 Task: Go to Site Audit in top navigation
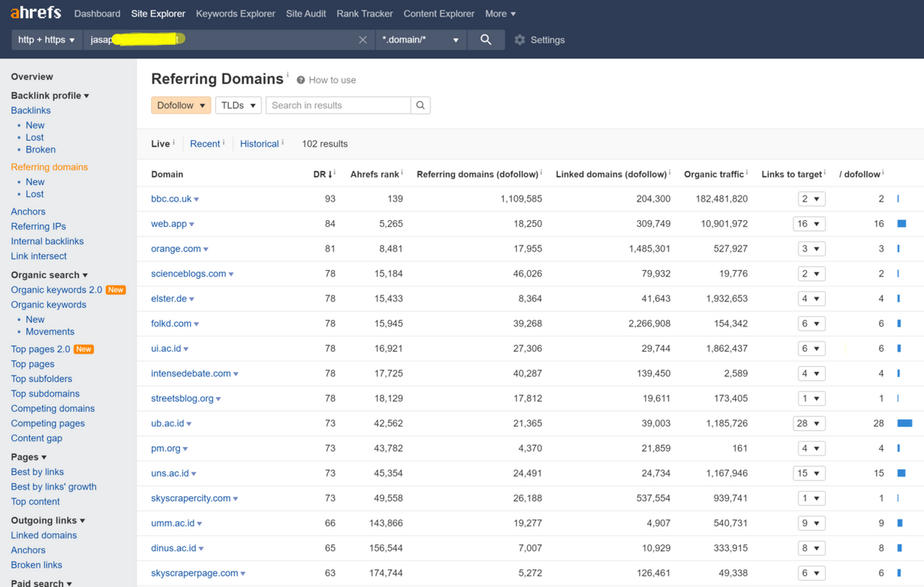click(x=306, y=13)
